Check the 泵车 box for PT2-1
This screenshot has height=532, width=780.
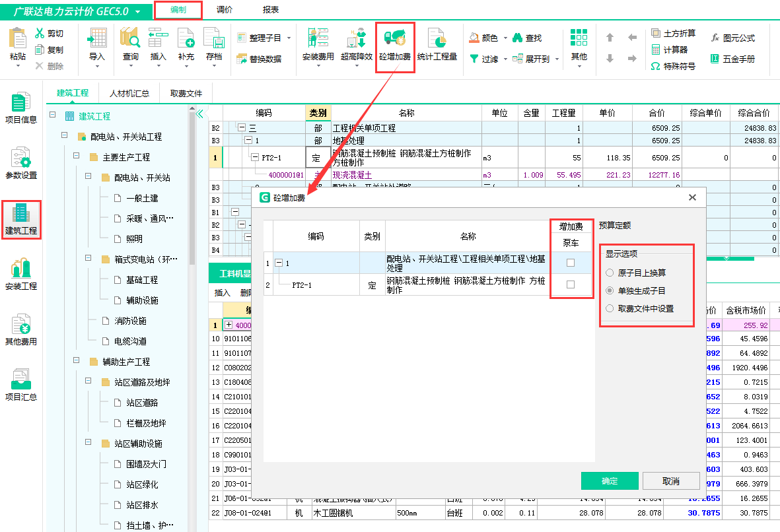pos(571,284)
